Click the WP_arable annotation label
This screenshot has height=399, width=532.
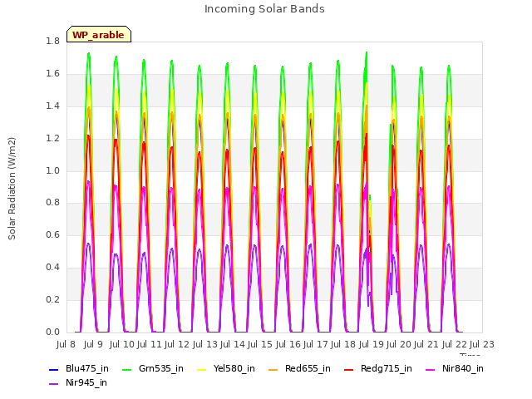click(99, 35)
